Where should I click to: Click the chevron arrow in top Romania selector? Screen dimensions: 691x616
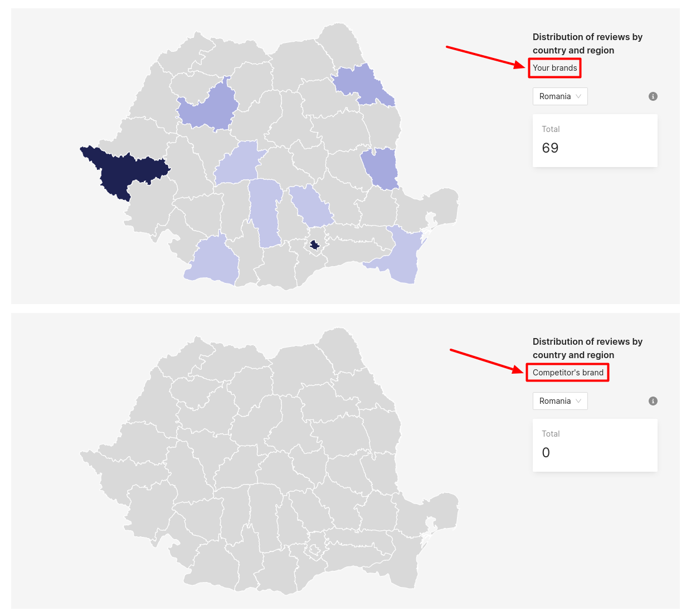click(x=578, y=96)
